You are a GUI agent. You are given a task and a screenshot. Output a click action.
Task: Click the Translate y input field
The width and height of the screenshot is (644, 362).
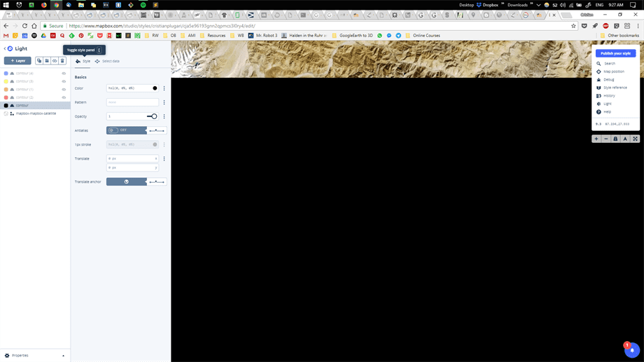click(x=132, y=167)
